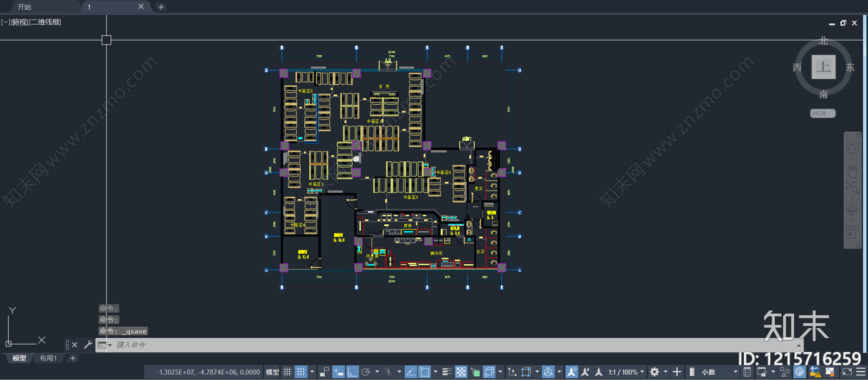
Task: Click the isometric drafting icon
Action: 388,372
